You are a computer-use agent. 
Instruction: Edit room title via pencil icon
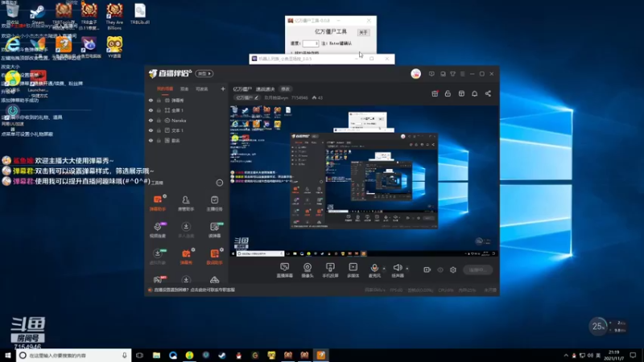point(256,97)
